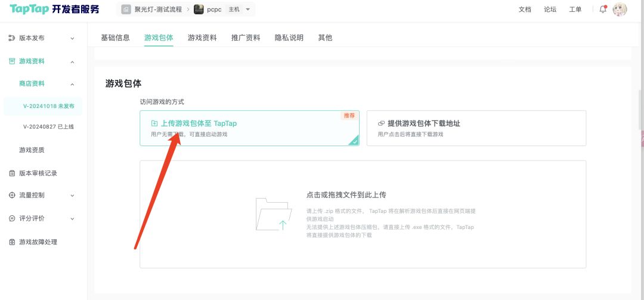Click the upload icon beside 上传游戏包体
The height and width of the screenshot is (300, 644).
pos(154,123)
